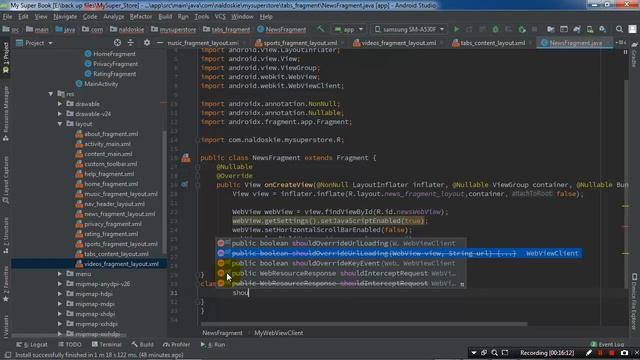Viewport: 640px width, 360px height.
Task: Click Attach Debugger to Android Process icon
Action: click(x=522, y=29)
